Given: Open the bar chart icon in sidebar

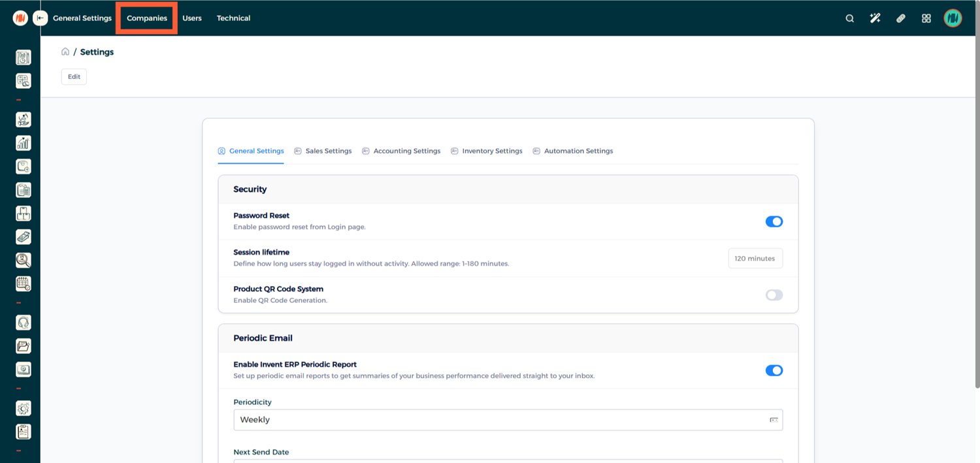Looking at the screenshot, I should click(24, 143).
